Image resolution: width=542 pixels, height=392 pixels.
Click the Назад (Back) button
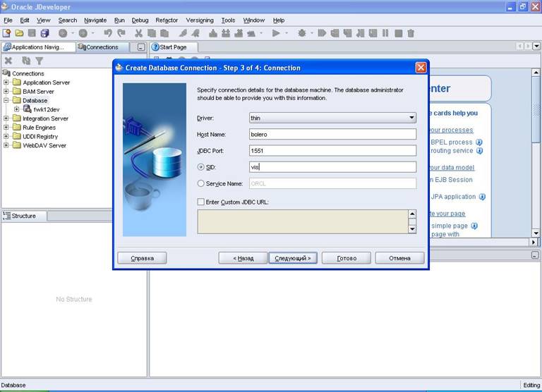click(243, 258)
